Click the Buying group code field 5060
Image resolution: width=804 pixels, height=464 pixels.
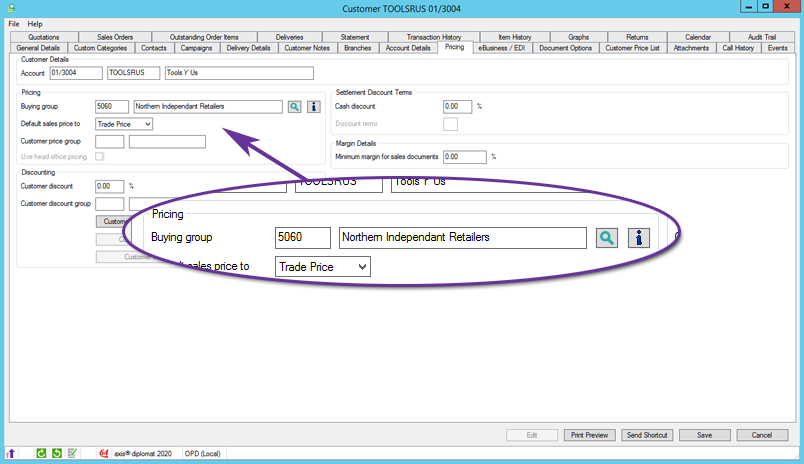coord(112,107)
